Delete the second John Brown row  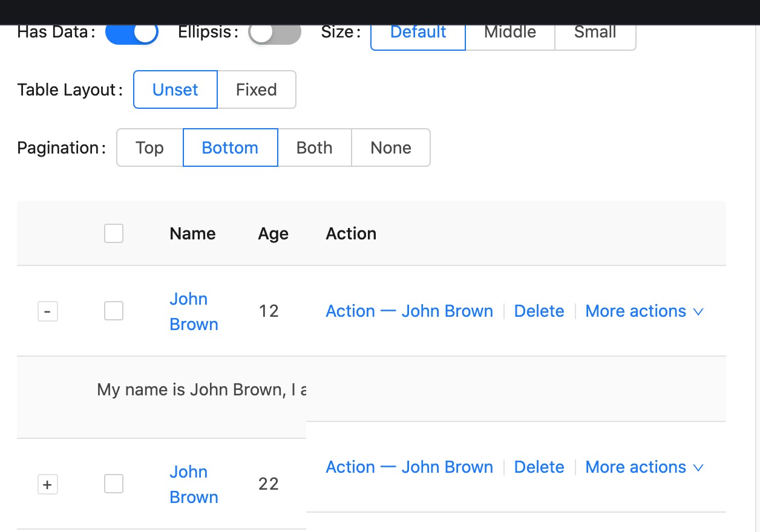[x=539, y=467]
